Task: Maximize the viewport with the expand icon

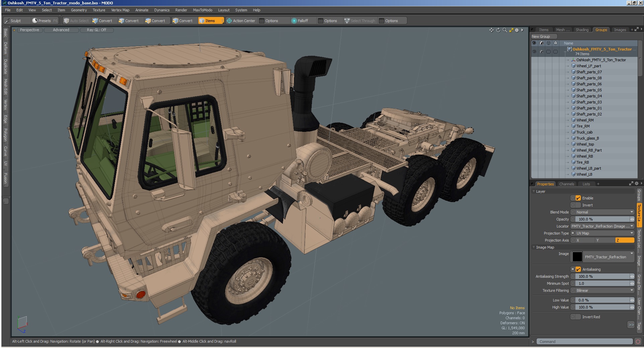Action: [x=511, y=30]
